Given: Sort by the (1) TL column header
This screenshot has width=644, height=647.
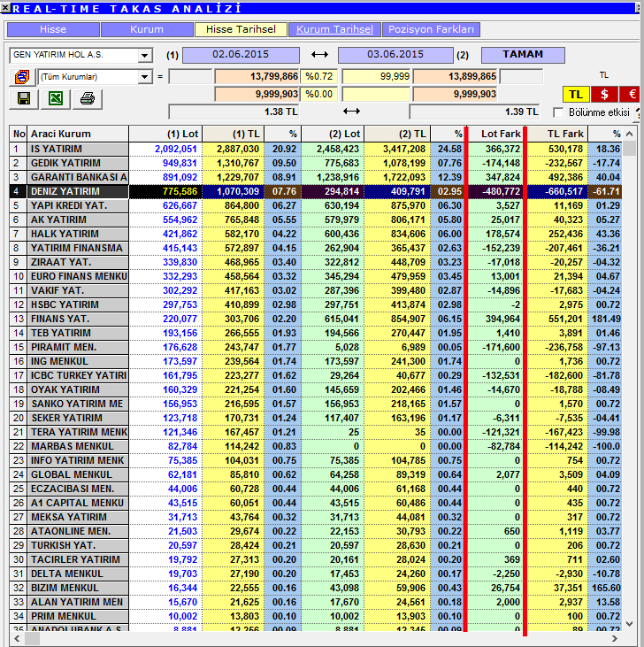Looking at the screenshot, I should 233,134.
